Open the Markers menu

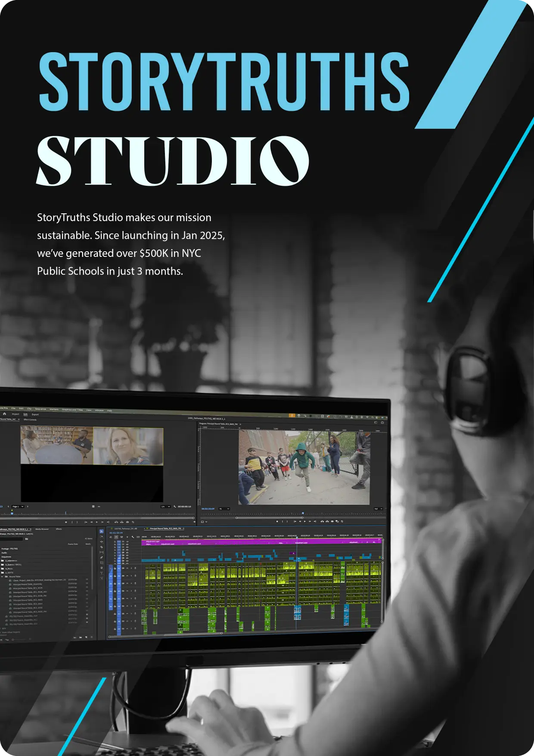pyautogui.click(x=54, y=409)
